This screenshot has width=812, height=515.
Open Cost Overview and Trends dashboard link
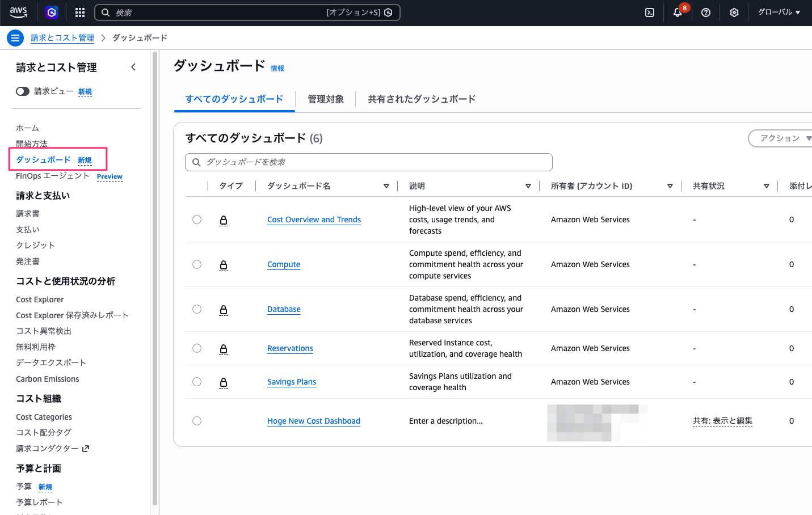click(x=314, y=219)
